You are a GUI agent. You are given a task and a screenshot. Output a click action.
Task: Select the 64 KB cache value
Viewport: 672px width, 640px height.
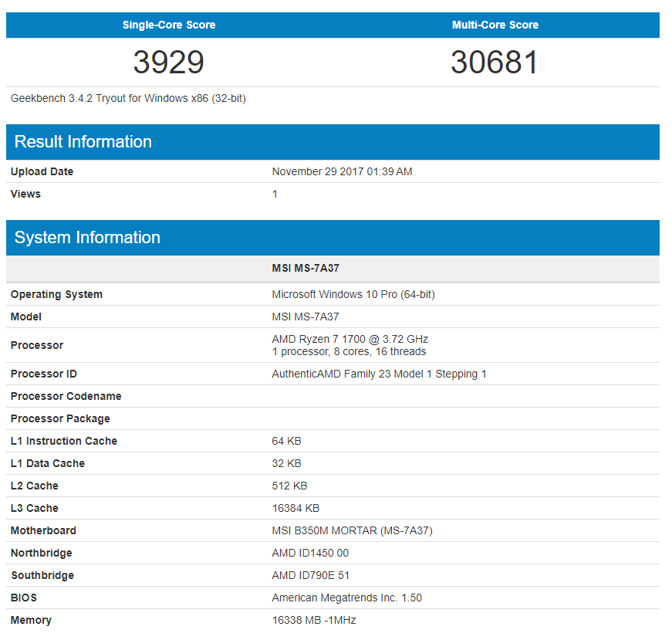click(286, 441)
